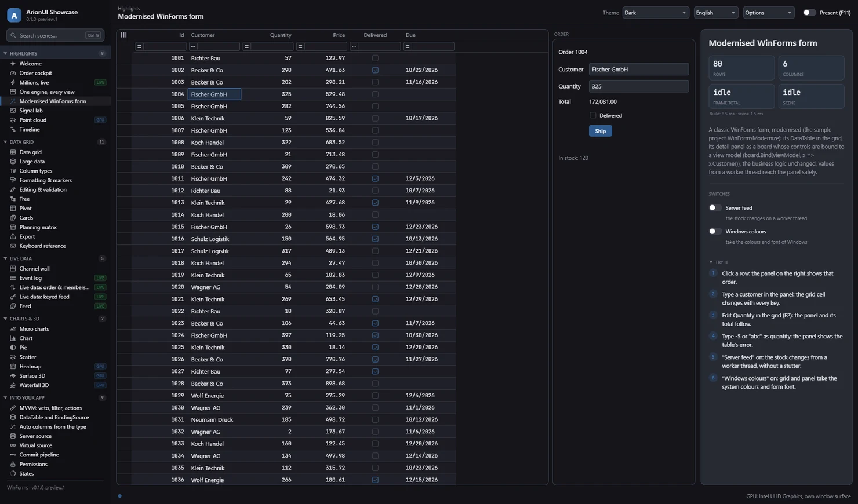The image size is (858, 504).
Task: Click the Customer column filter operator button
Action: tap(193, 46)
